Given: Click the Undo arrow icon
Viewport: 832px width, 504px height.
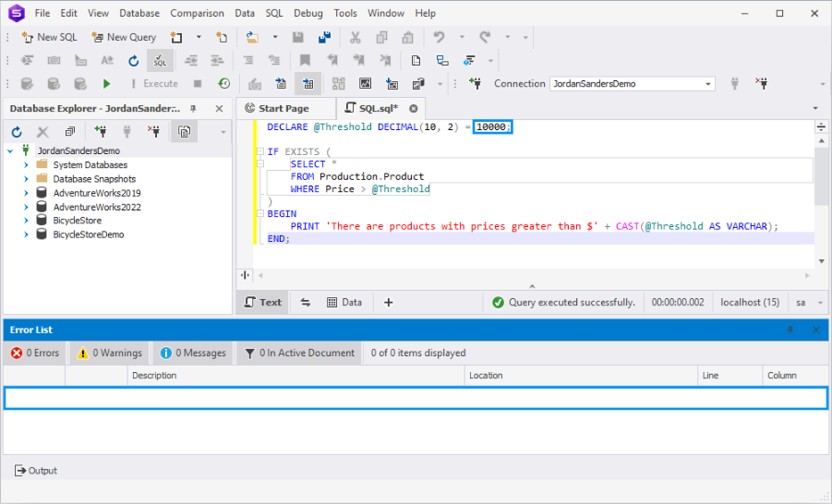Looking at the screenshot, I should [x=440, y=37].
